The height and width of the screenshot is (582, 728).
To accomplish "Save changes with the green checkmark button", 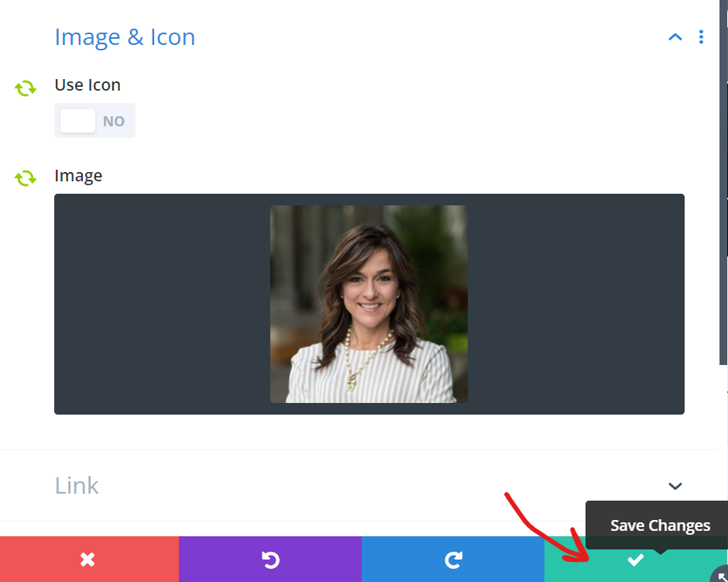I will click(636, 560).
